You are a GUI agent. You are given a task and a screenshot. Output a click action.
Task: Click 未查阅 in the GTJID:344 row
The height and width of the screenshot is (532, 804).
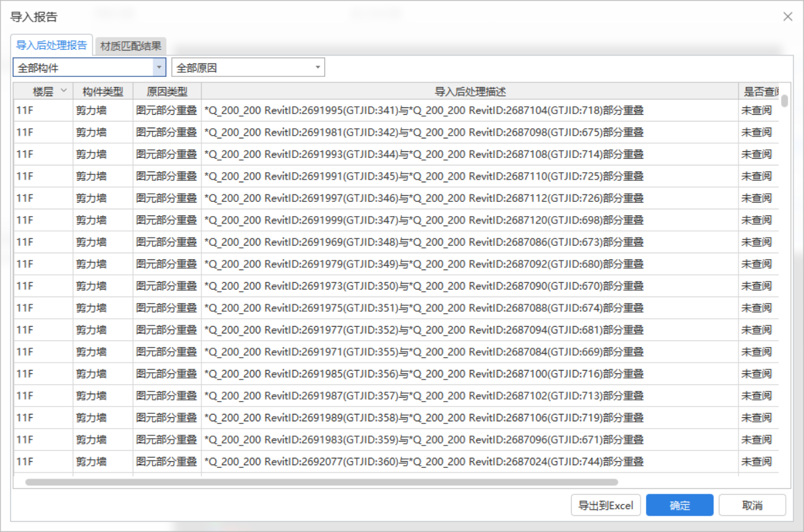pyautogui.click(x=756, y=155)
